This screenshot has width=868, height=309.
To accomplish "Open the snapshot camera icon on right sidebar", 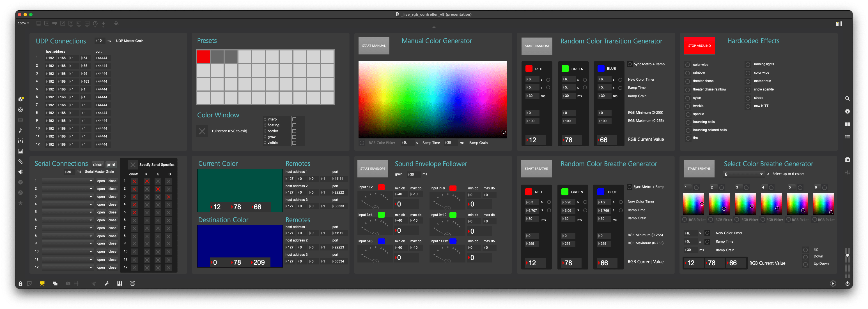I will [x=847, y=160].
